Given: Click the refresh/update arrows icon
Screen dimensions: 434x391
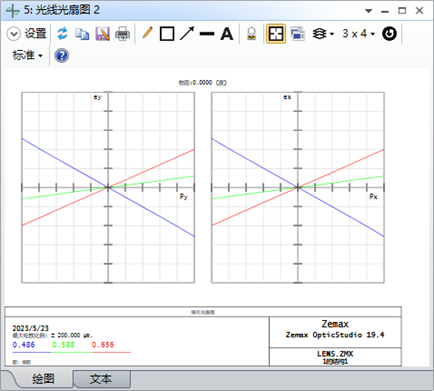Looking at the screenshot, I should tap(62, 34).
